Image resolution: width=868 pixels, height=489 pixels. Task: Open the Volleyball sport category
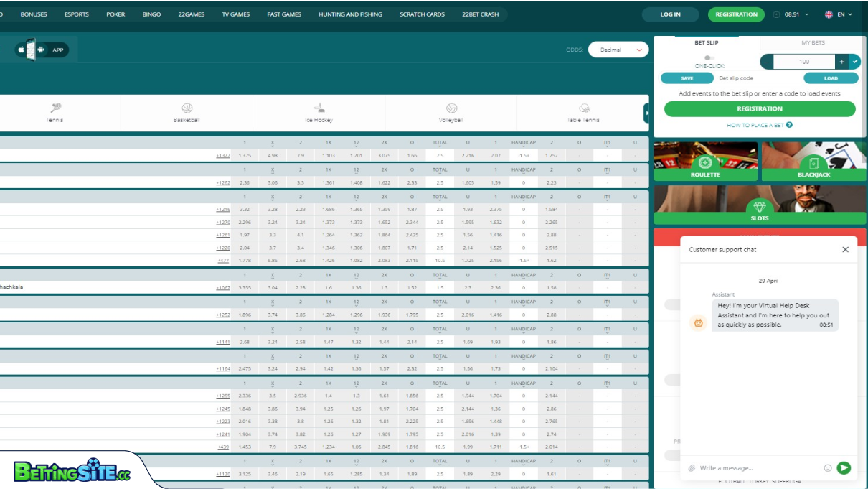[451, 109]
